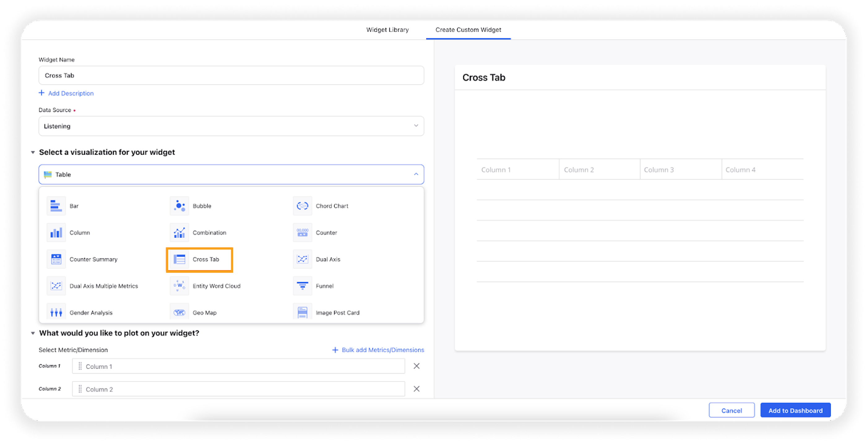
Task: Click Bulk add Metrics/Dimensions link
Action: pyautogui.click(x=383, y=350)
